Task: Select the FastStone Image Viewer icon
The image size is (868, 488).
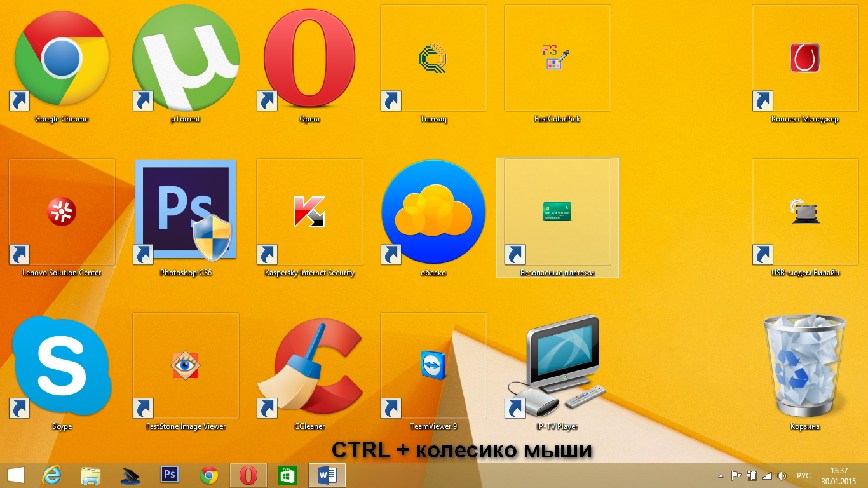Action: click(186, 366)
